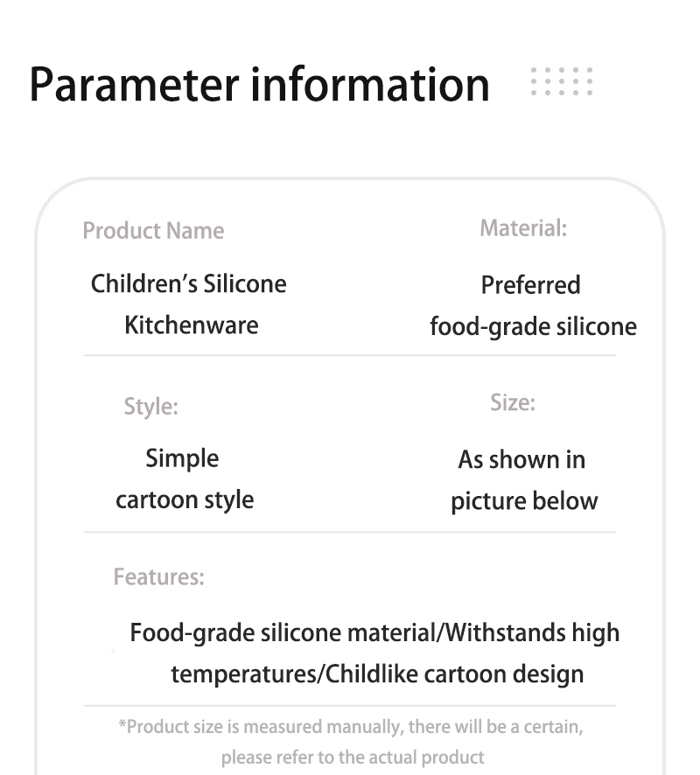Select the "temperatures/Childlike cartoon design" line
700x775 pixels.
pyautogui.click(x=377, y=674)
